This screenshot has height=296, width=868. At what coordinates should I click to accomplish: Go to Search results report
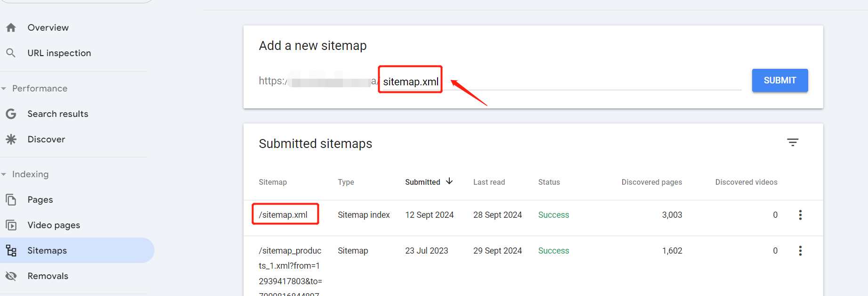click(57, 114)
